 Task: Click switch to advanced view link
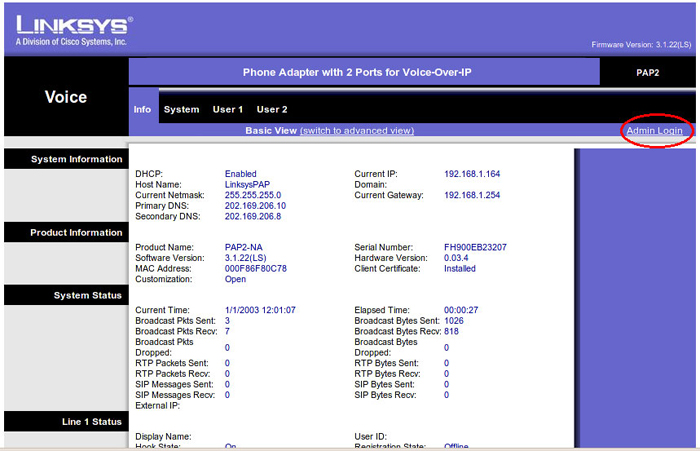[x=357, y=130]
